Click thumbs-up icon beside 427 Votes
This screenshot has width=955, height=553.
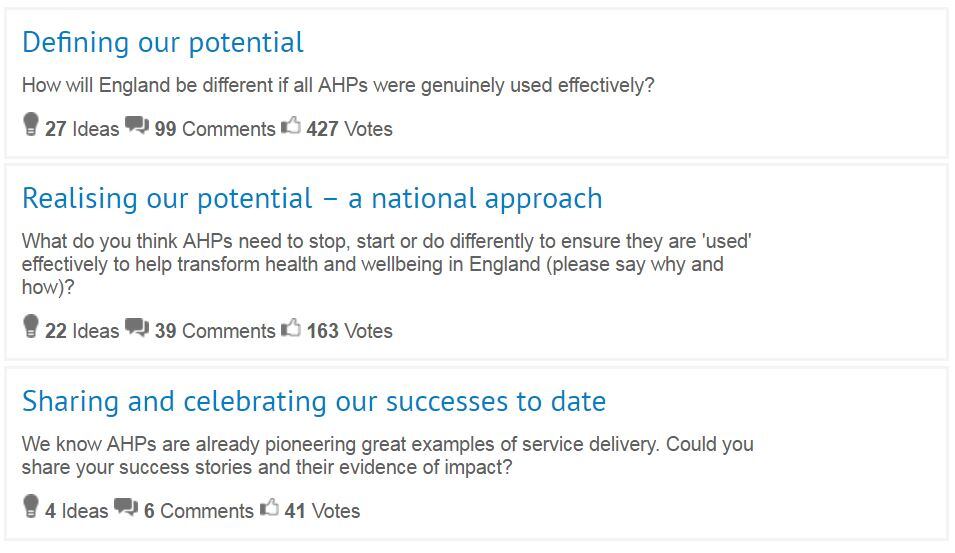[291, 125]
